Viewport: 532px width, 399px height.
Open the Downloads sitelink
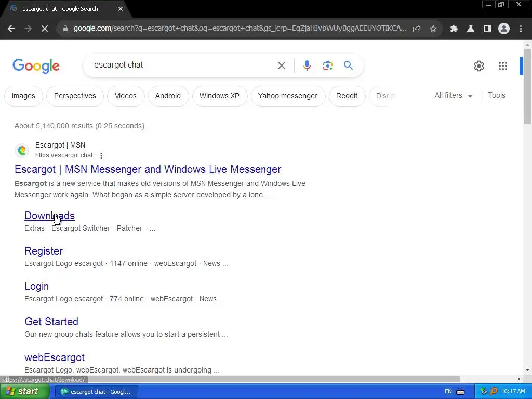pyautogui.click(x=49, y=216)
